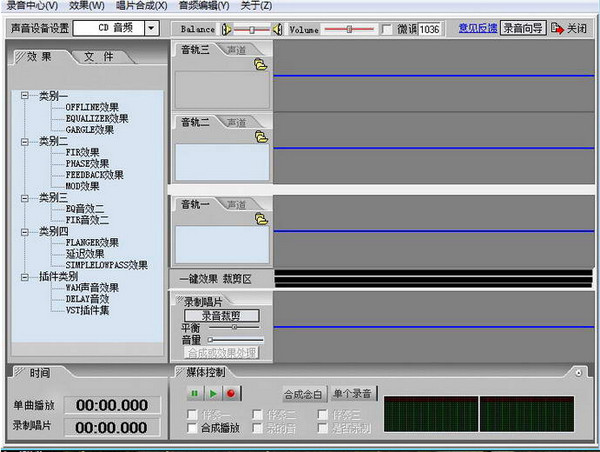The height and width of the screenshot is (452, 600).
Task: Open file for track three (音轨三) folder icon
Action: pos(261,64)
